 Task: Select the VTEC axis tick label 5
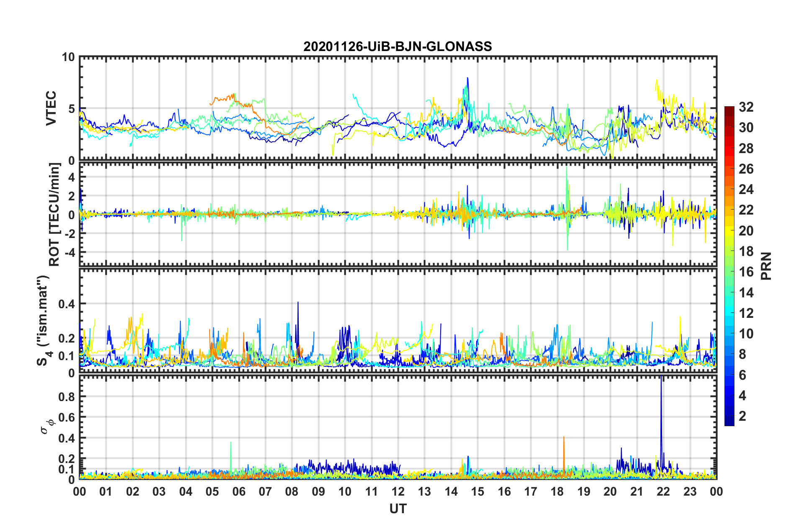[x=72, y=109]
